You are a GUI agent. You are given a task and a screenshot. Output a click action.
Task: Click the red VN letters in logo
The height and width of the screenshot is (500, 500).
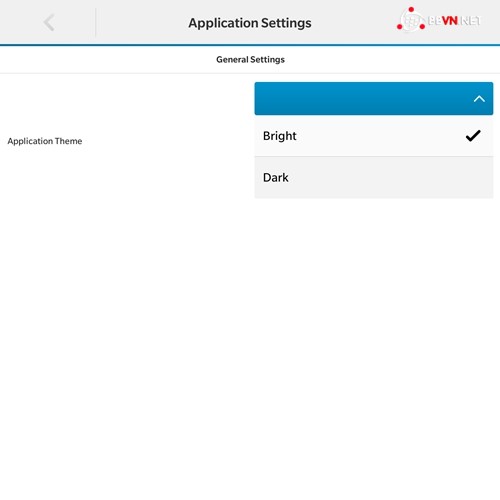[x=450, y=21]
